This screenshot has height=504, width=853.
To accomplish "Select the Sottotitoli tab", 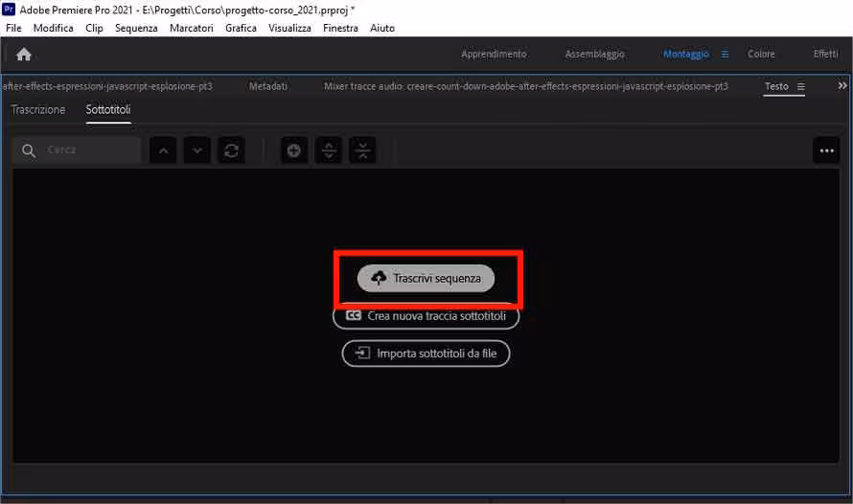I will pos(108,110).
